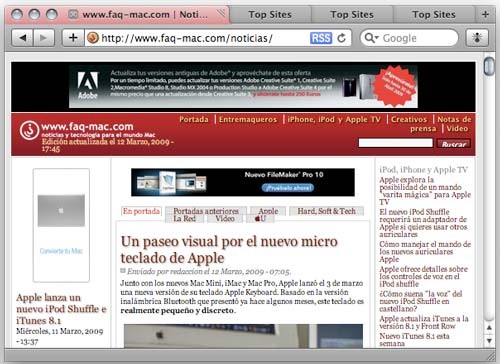500x364 pixels.
Task: Open controles de voz iPod shuffle article
Action: tap(423, 276)
